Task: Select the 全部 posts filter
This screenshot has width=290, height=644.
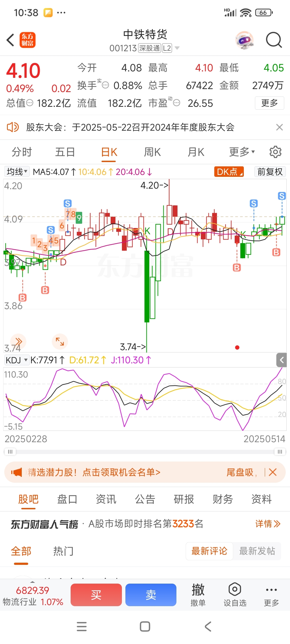Action: tap(21, 551)
